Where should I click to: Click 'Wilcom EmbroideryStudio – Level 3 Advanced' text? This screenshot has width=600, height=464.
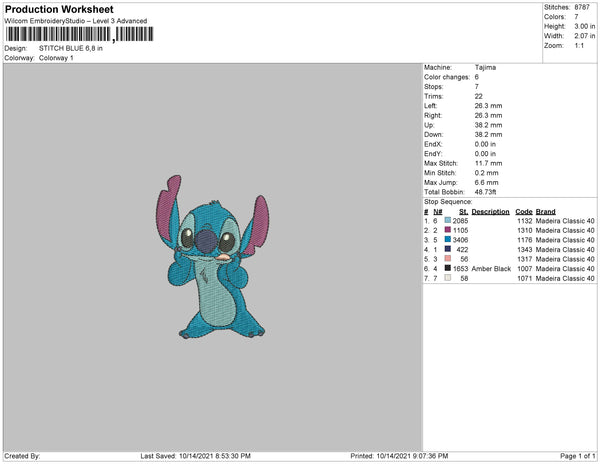pyautogui.click(x=76, y=21)
